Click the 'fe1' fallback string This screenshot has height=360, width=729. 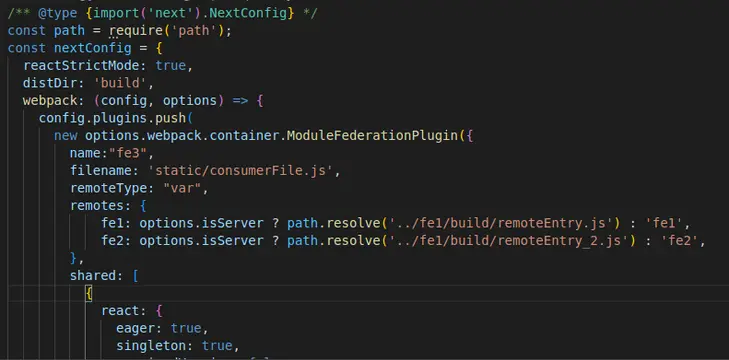click(663, 223)
